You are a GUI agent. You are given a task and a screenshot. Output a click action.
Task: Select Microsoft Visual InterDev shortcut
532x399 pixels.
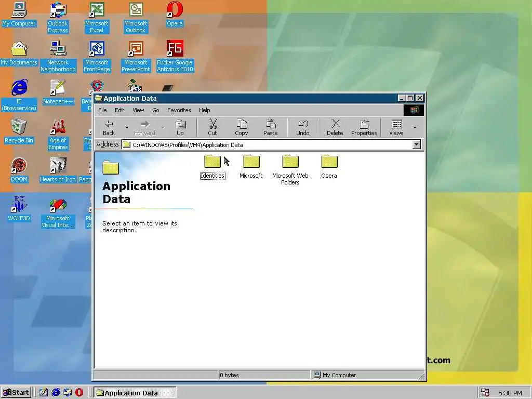pos(58,212)
